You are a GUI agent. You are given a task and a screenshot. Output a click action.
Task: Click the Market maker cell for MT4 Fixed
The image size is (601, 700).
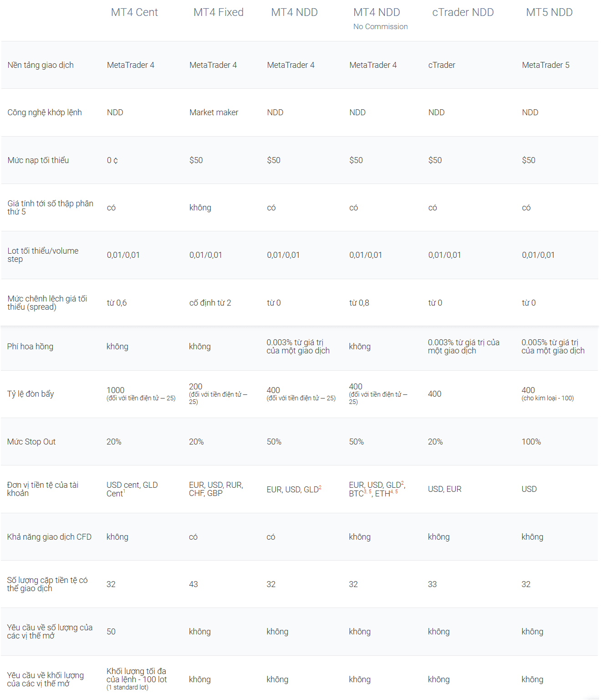coord(214,112)
